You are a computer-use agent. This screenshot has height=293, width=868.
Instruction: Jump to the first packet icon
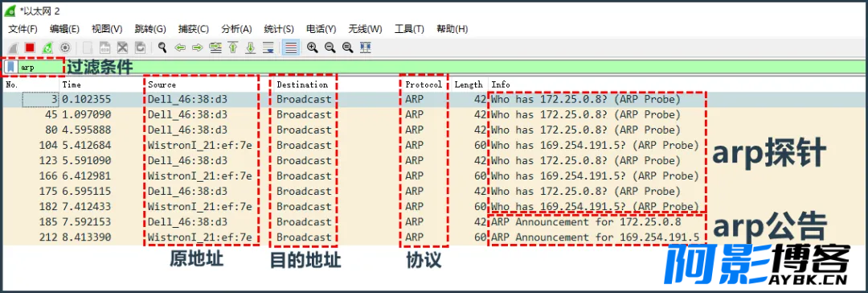pos(233,47)
